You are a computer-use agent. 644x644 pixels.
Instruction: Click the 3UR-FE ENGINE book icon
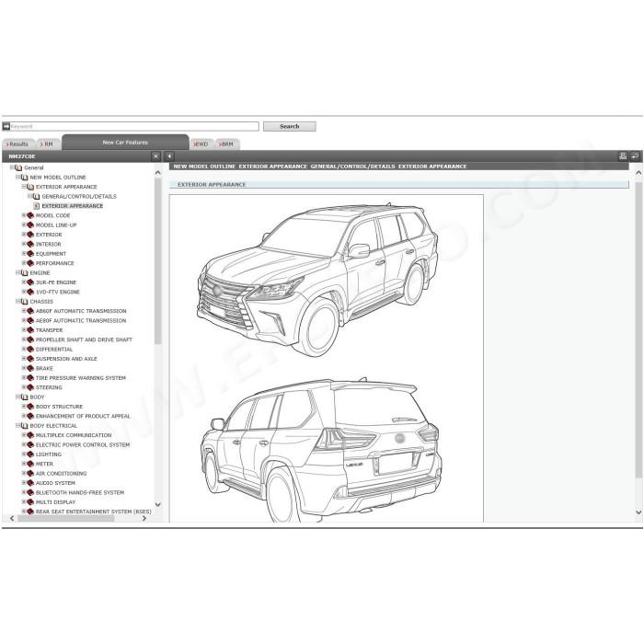30,282
